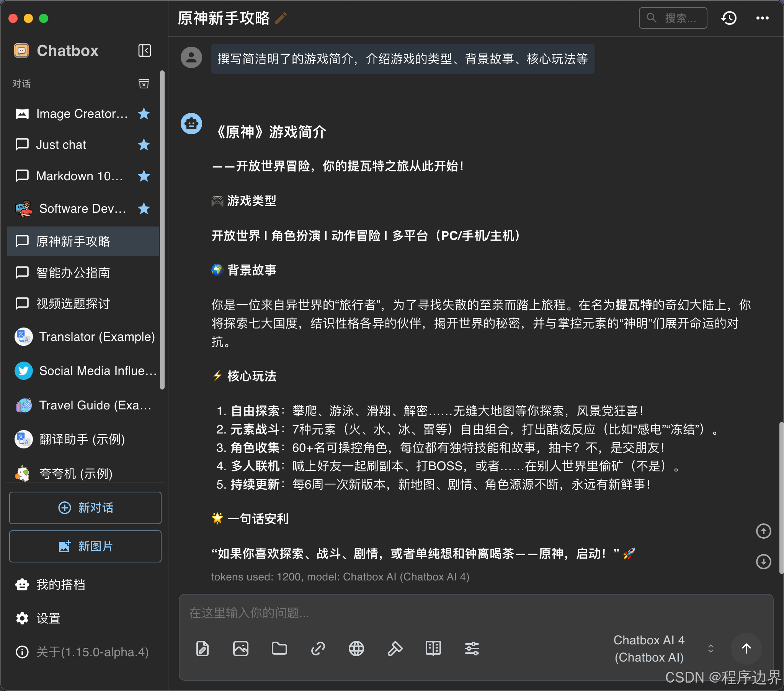Open the 翻译助手 (示例) conversation

coord(83,439)
